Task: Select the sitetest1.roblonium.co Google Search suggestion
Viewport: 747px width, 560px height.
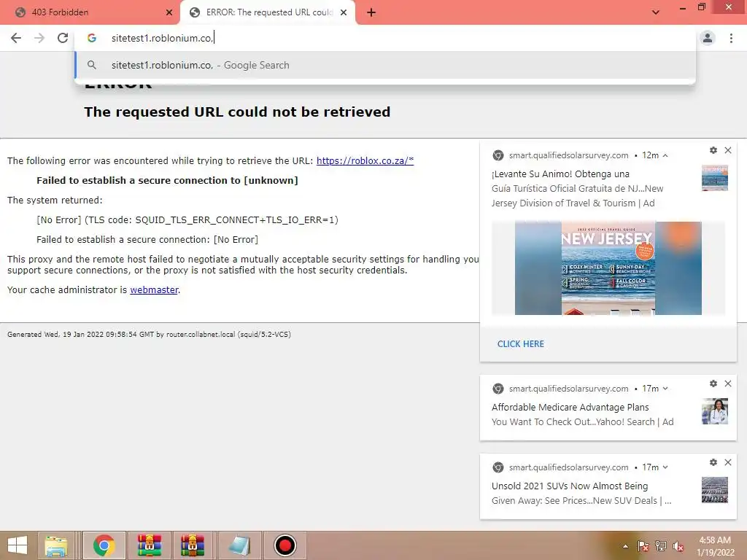Action: (x=385, y=65)
